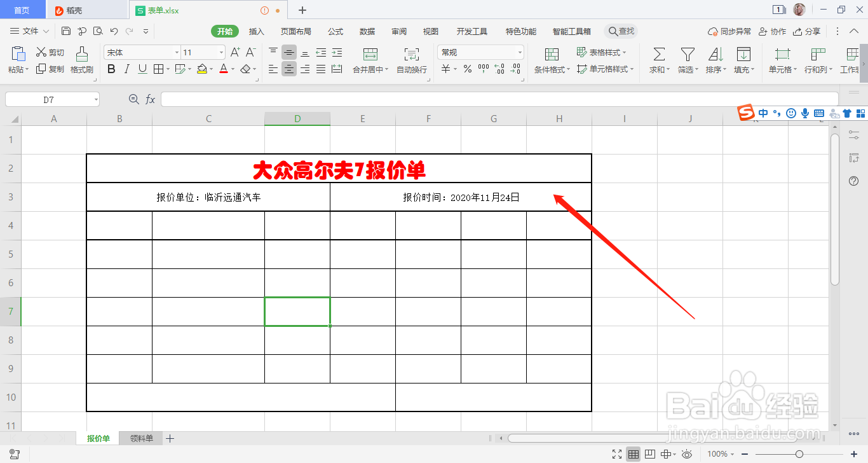Click the Cut (剪切) scissors icon
The height and width of the screenshot is (463, 868).
[41, 52]
